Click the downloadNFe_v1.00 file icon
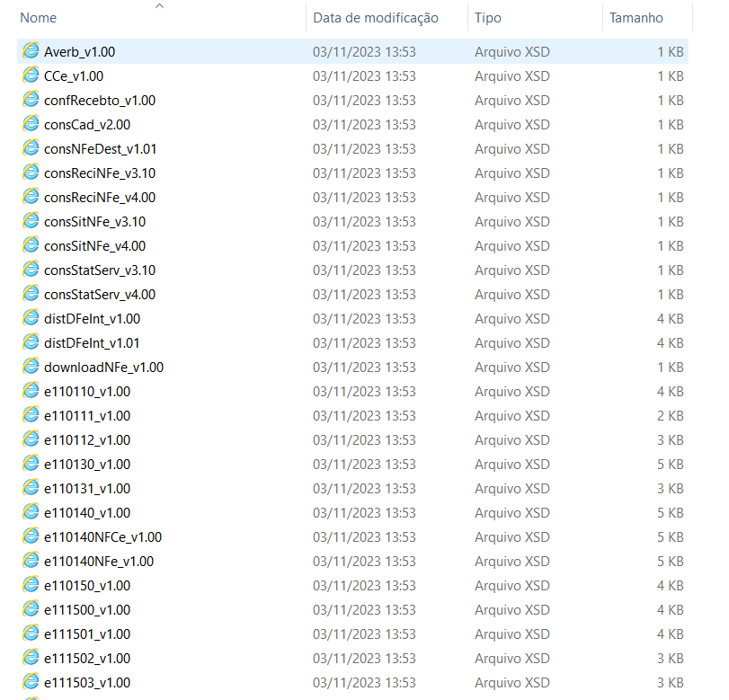 31,366
